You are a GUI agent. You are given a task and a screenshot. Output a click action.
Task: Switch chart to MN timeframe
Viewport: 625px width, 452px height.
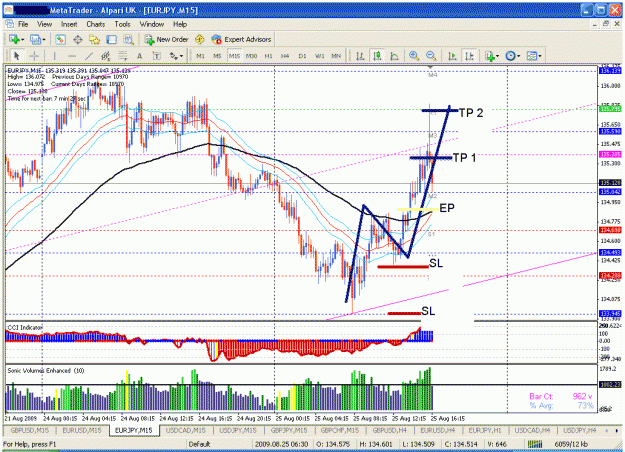pyautogui.click(x=336, y=56)
